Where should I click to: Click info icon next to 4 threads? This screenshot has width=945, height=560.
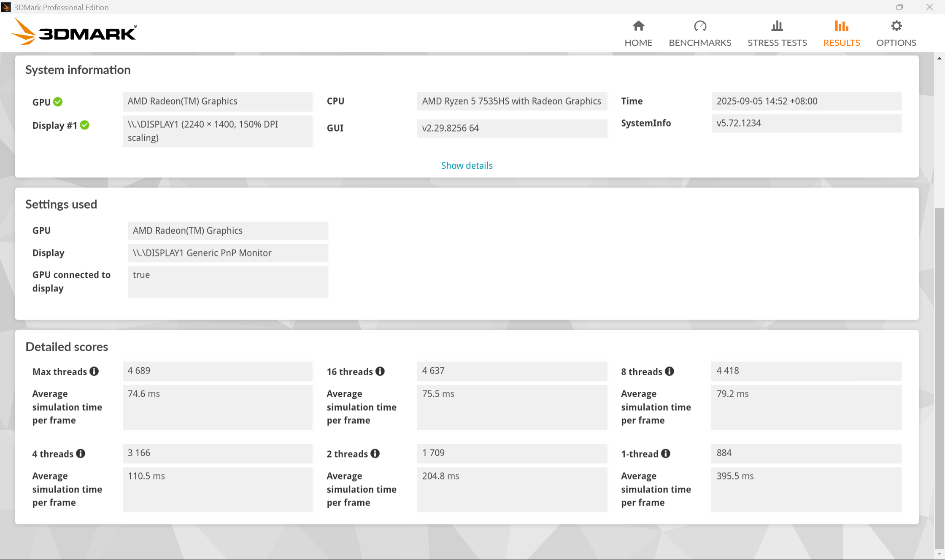[81, 453]
